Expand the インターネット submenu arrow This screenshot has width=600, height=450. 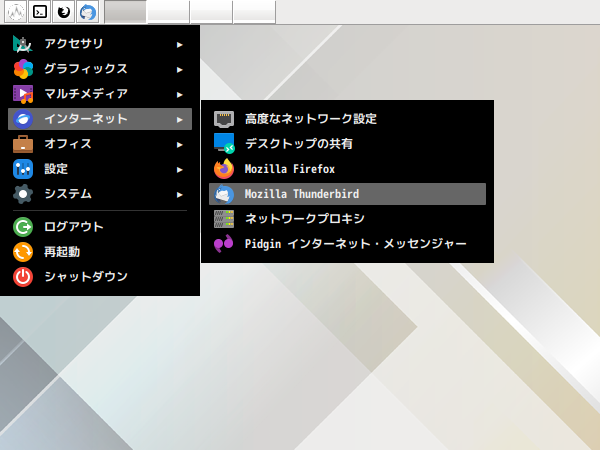[179, 120]
